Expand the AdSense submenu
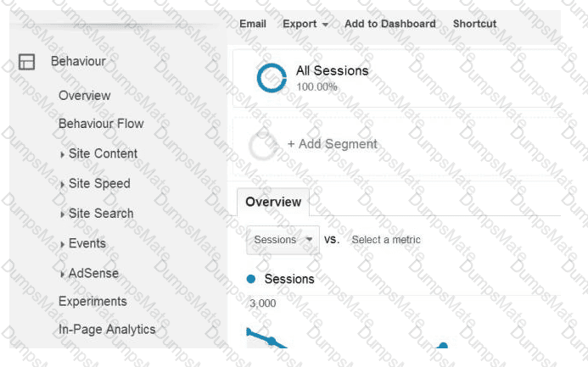The width and height of the screenshot is (588, 367). 90,274
